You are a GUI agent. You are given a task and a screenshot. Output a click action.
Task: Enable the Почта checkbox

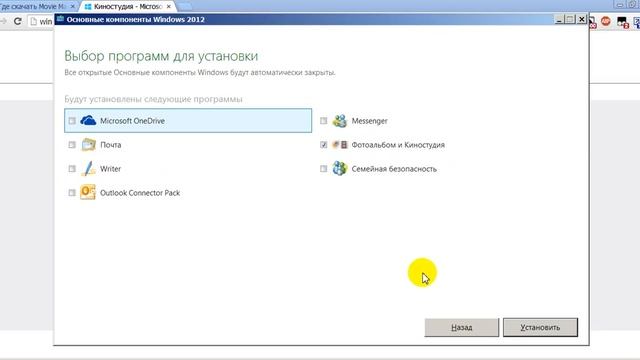click(72, 144)
